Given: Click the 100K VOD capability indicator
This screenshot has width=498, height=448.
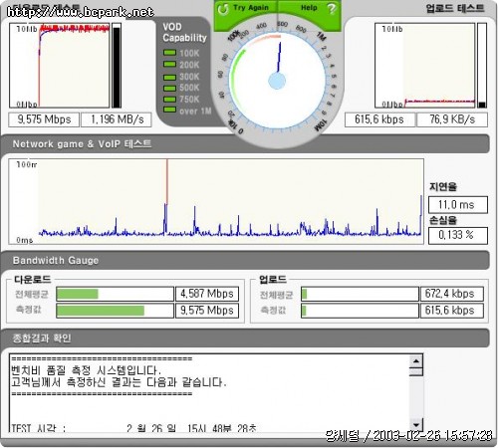Looking at the screenshot, I should [169, 53].
